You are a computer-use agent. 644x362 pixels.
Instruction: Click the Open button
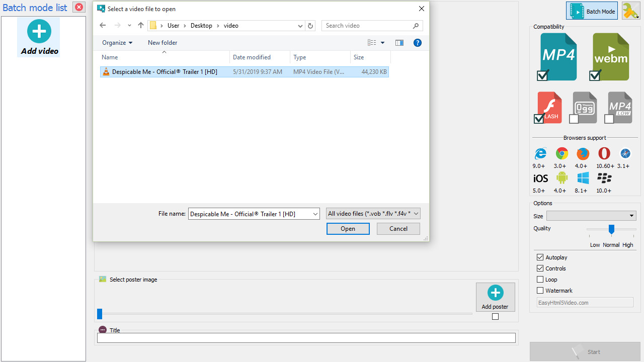point(348,229)
